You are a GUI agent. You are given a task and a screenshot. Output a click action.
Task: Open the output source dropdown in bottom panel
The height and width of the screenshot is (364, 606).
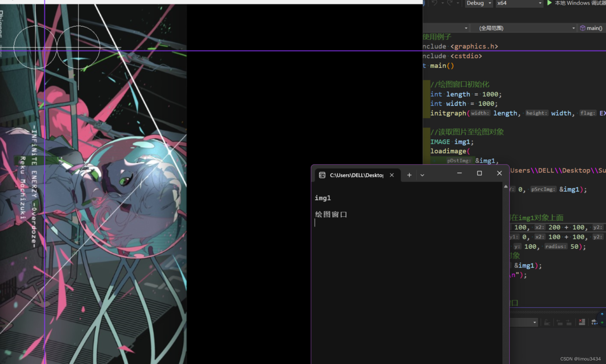[524, 322]
